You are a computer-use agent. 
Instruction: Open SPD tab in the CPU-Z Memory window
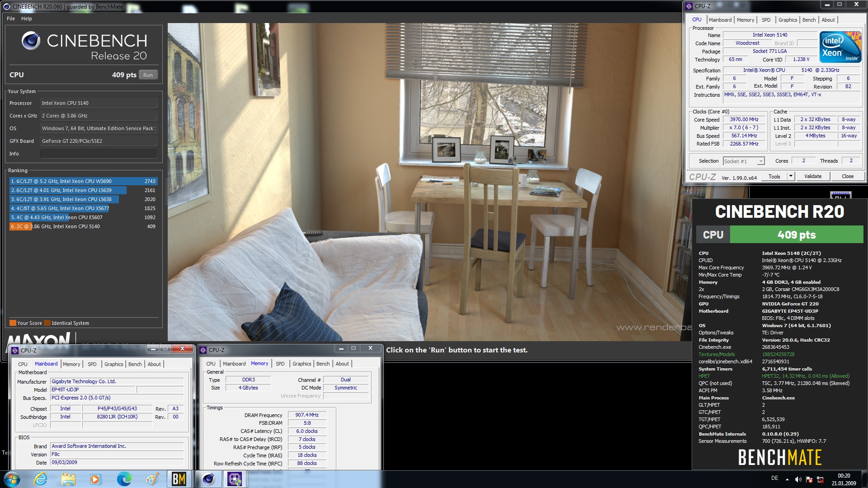tap(280, 364)
